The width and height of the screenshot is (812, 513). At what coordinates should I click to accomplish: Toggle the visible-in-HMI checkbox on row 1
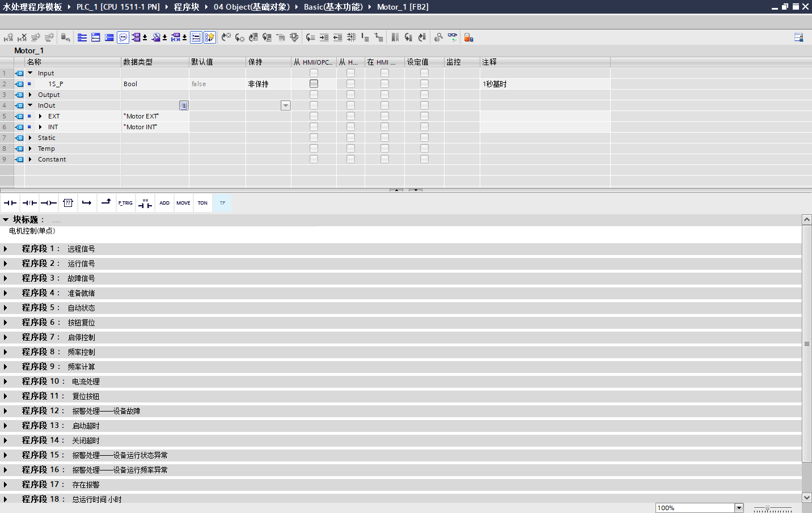coord(384,73)
